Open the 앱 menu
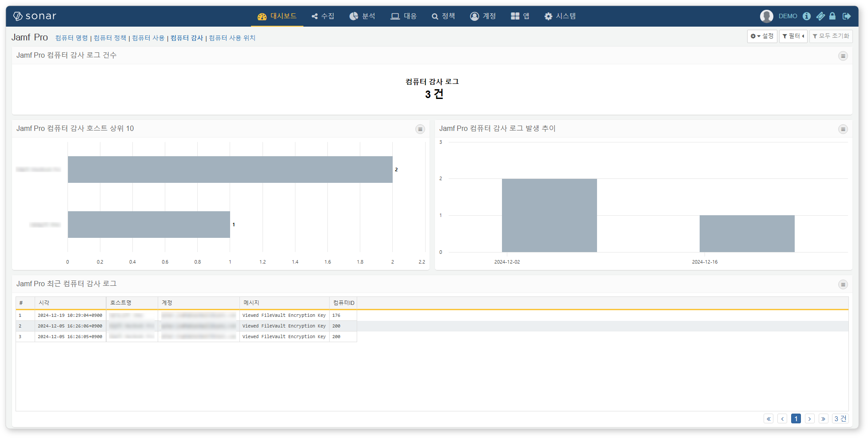This screenshot has width=868, height=438. pyautogui.click(x=520, y=16)
